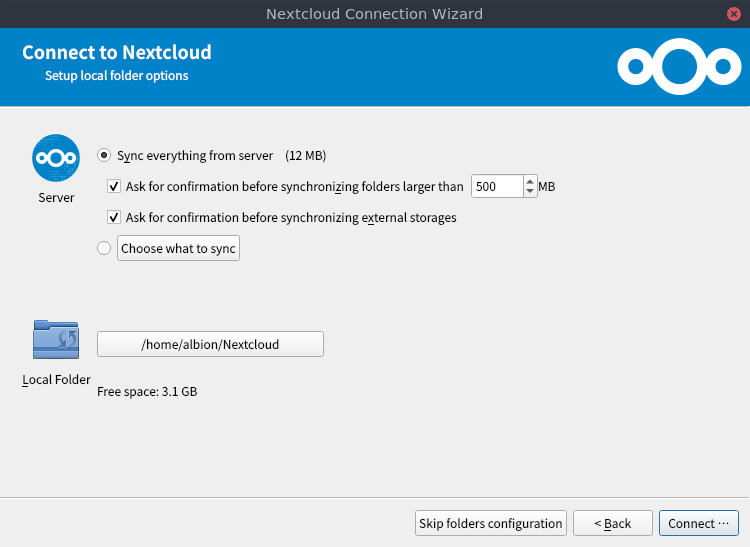This screenshot has height=547, width=750.
Task: Click the Local Folder sync icon
Action: click(56, 339)
